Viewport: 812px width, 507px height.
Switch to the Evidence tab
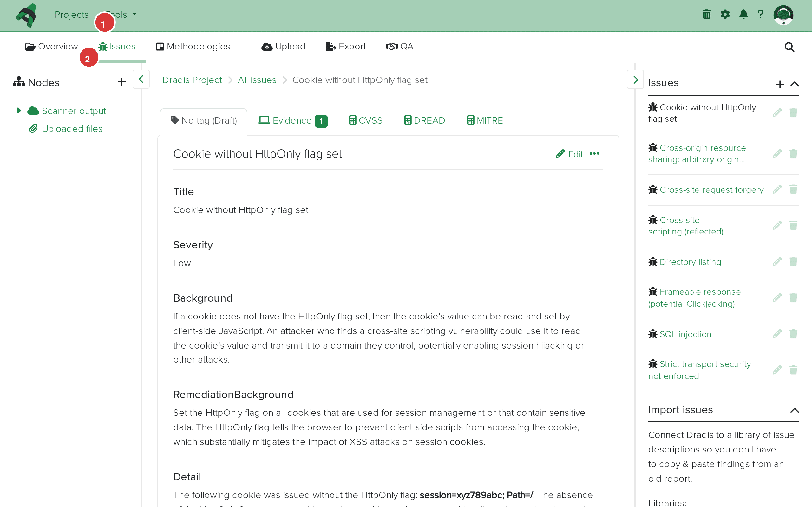292,120
